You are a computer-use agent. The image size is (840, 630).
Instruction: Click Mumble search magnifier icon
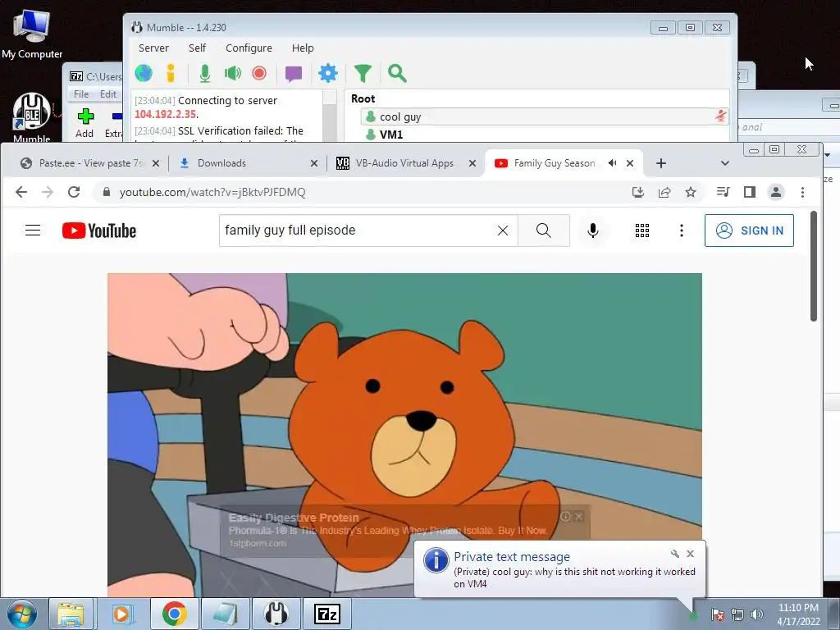click(x=397, y=73)
